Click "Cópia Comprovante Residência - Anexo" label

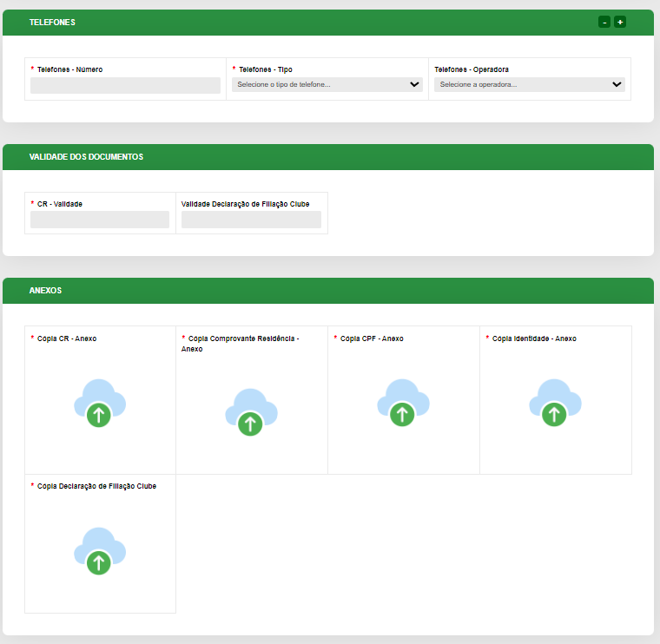242,338
